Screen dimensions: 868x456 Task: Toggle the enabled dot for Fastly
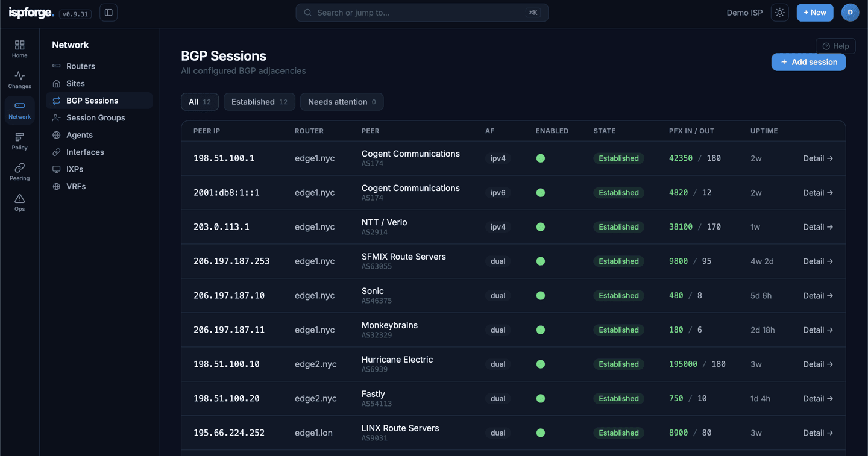541,399
